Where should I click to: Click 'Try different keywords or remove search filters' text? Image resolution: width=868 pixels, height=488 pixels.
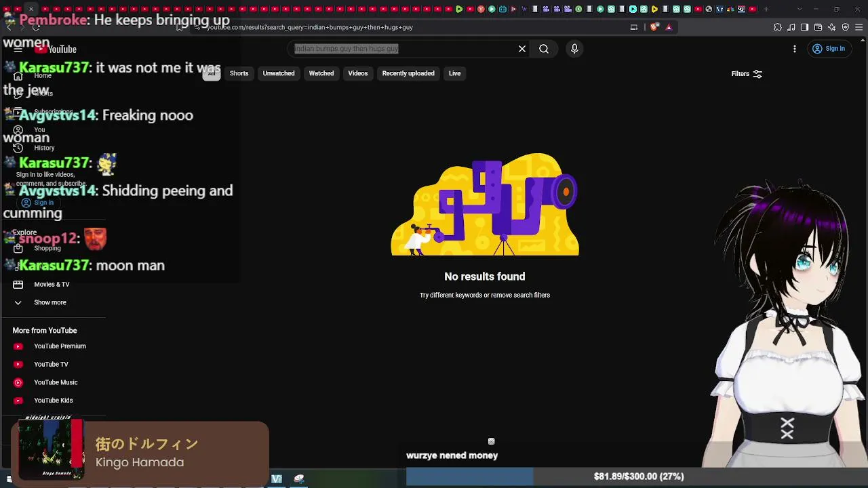(485, 296)
